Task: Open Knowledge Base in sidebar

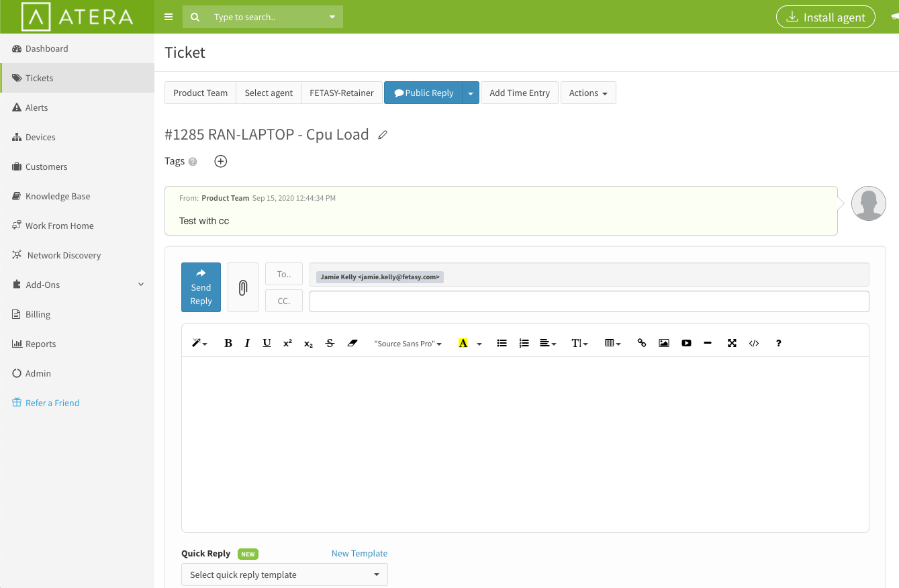Action: [77, 196]
